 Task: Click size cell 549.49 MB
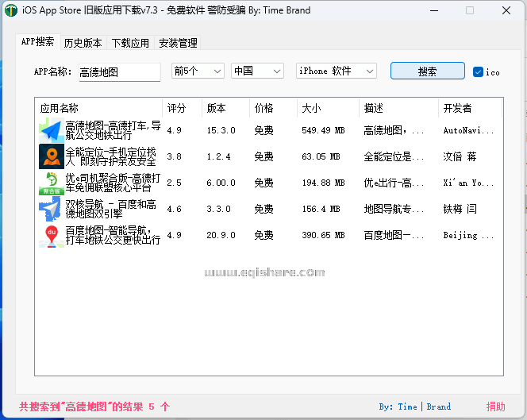coord(323,130)
